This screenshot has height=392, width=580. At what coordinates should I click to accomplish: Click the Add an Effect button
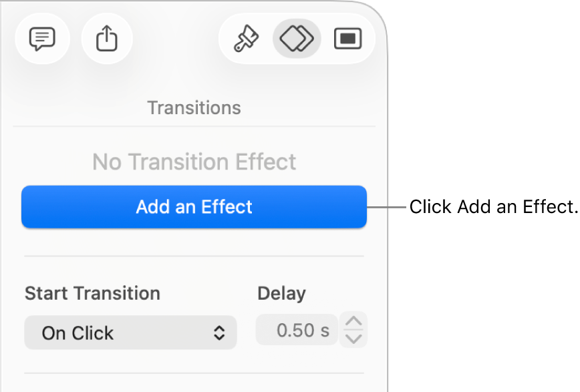click(x=193, y=207)
